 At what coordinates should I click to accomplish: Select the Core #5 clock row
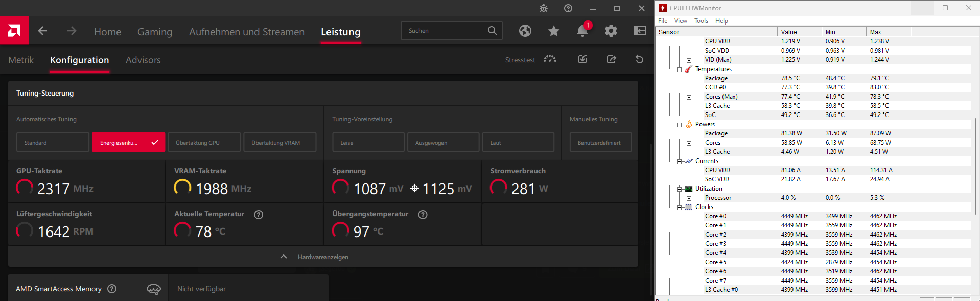click(x=813, y=262)
